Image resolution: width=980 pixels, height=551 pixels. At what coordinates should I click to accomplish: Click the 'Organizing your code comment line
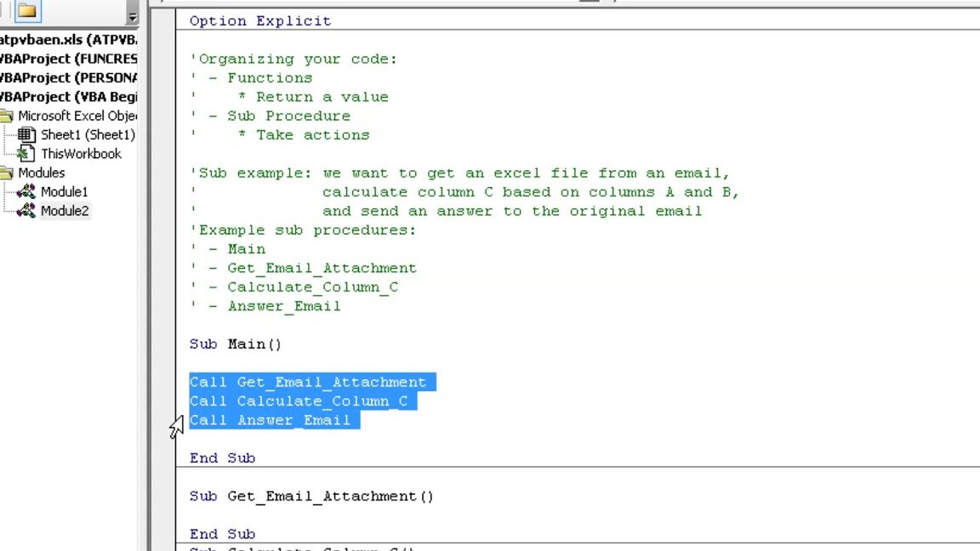[293, 59]
